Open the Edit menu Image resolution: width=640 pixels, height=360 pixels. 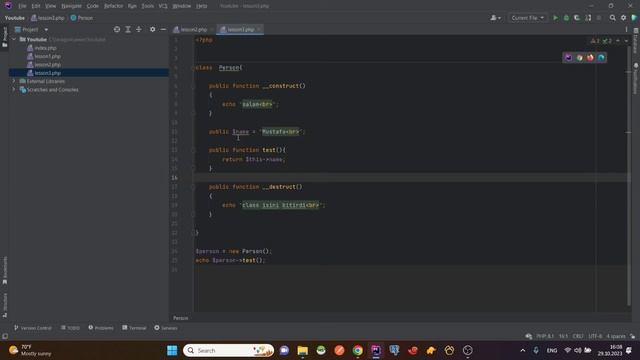(x=36, y=6)
